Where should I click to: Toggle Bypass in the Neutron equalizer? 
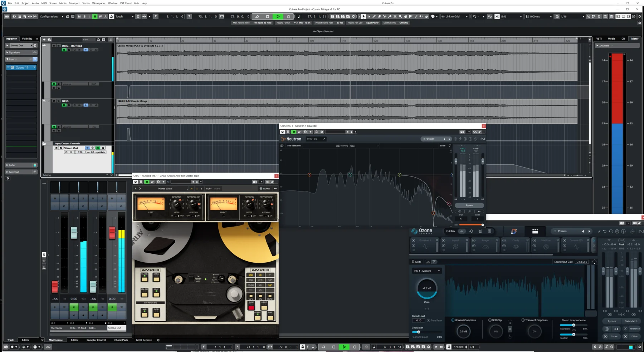[x=469, y=205]
